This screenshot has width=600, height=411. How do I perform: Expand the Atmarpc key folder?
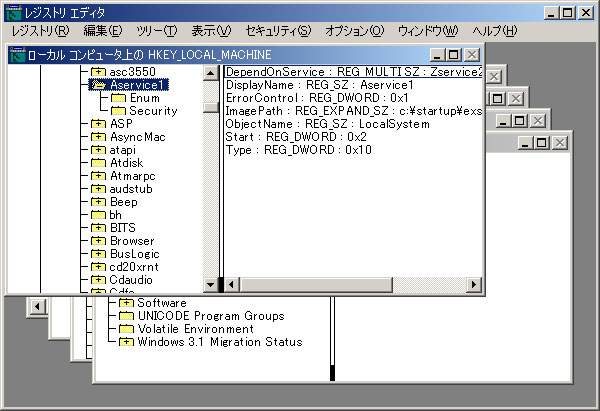pos(98,176)
